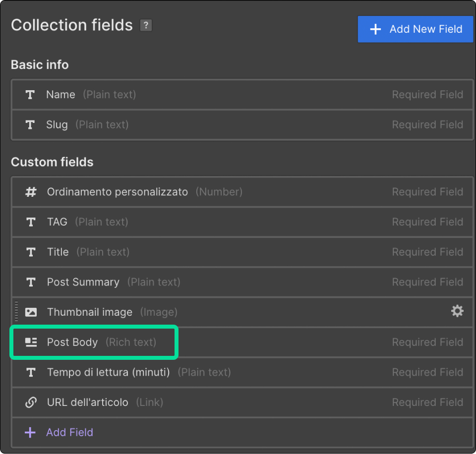Image resolution: width=476 pixels, height=454 pixels.
Task: Open the Post Body rich text field
Action: tap(242, 342)
